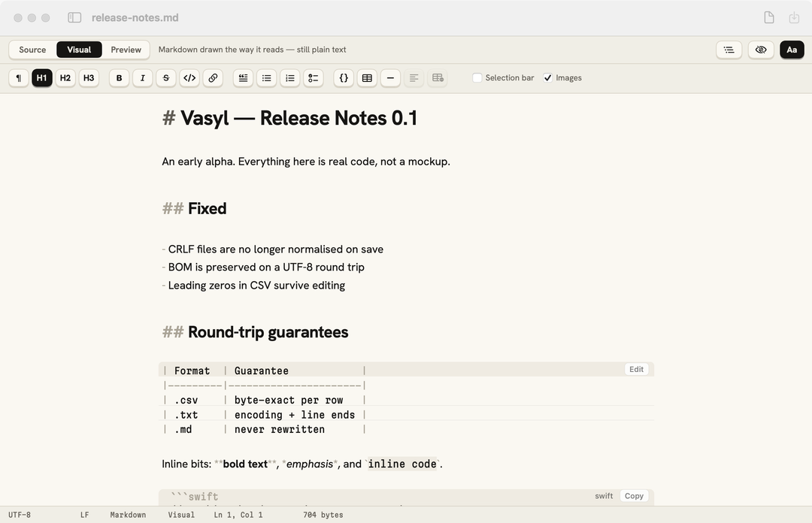Image resolution: width=812 pixels, height=523 pixels.
Task: Click the .csv table cell
Action: tap(186, 401)
